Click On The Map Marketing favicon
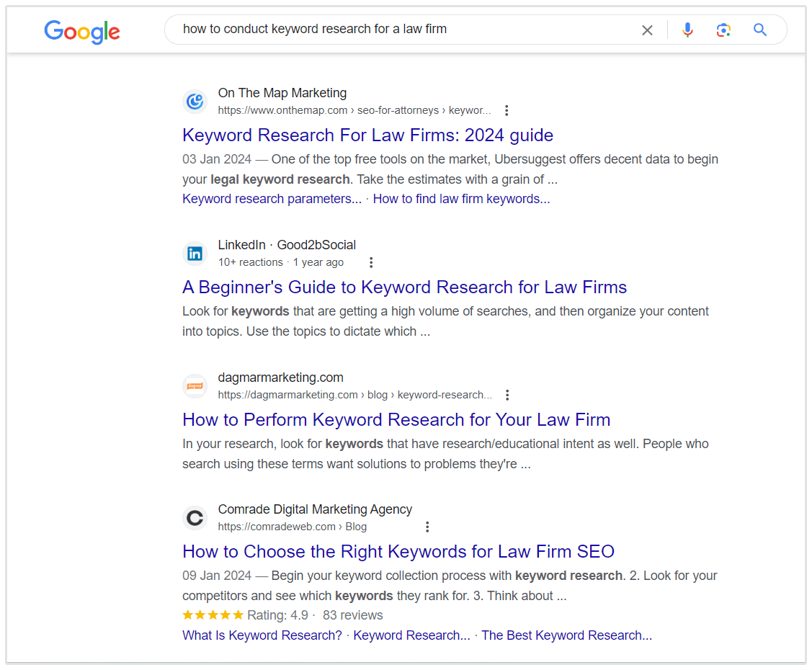The height and width of the screenshot is (670, 812). click(x=195, y=102)
